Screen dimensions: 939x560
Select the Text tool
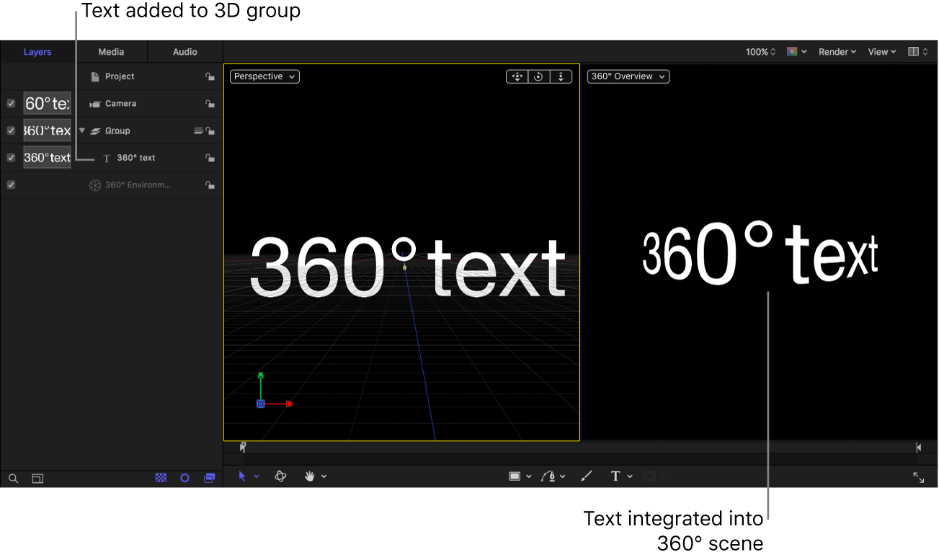tap(616, 476)
